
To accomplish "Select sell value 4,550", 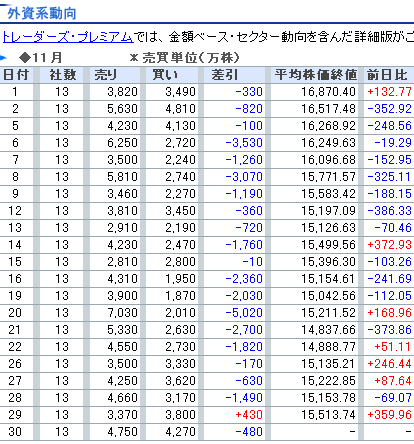I will point(122,347).
